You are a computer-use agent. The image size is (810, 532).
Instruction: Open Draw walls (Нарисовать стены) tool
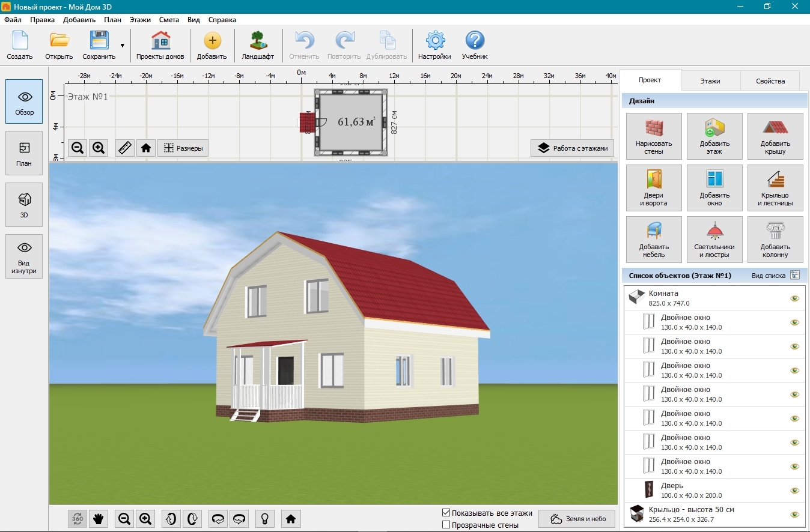tap(654, 136)
